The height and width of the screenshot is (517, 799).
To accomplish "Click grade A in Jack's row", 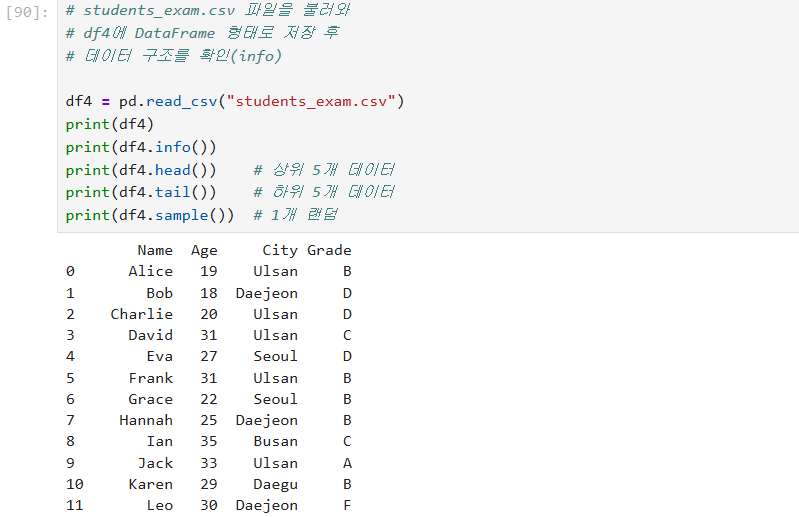I will (x=347, y=464).
